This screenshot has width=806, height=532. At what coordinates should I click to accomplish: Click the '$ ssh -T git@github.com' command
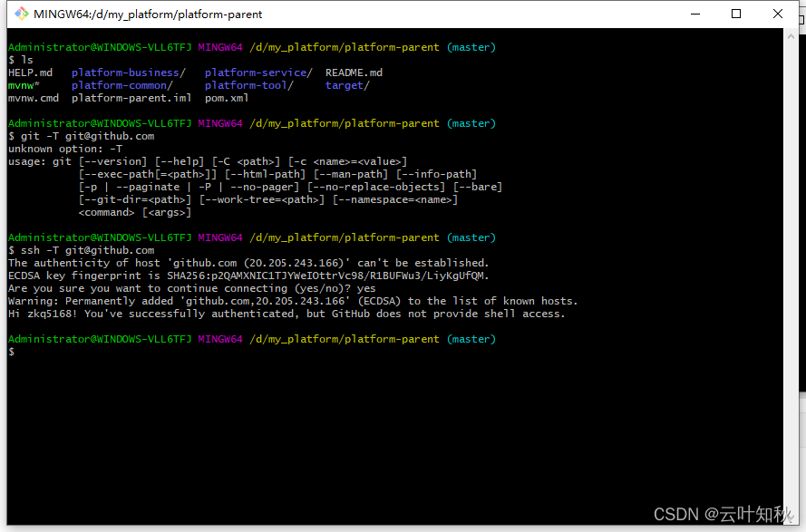pos(82,250)
